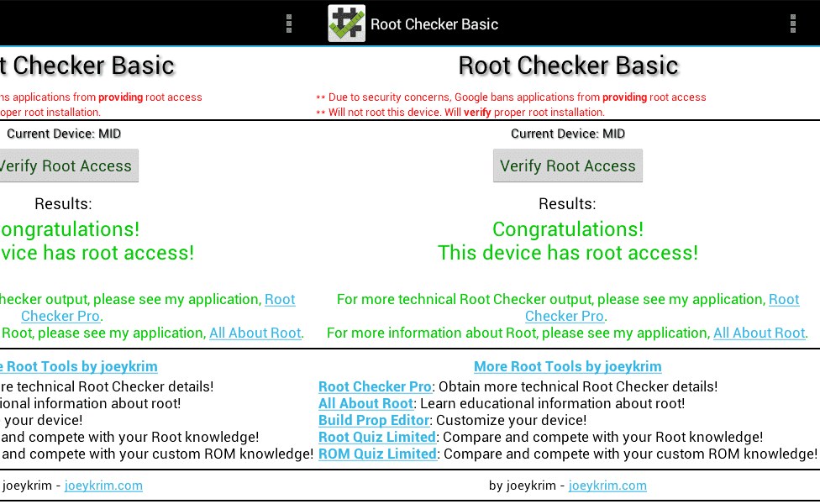Click the green 'Congratulations!' text in the right pane
Image resolution: width=820 pixels, height=504 pixels.
point(568,229)
